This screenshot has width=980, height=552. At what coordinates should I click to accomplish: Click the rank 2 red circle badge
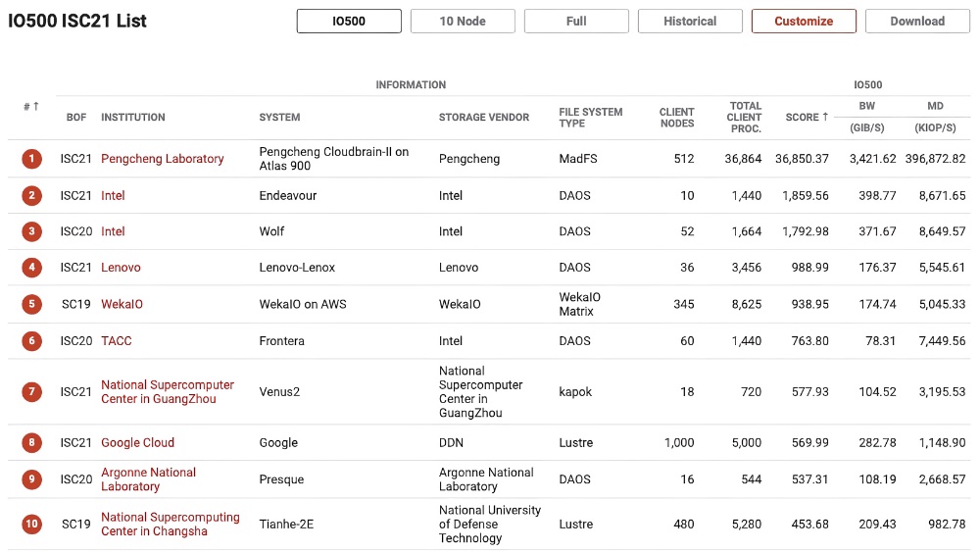pyautogui.click(x=32, y=195)
